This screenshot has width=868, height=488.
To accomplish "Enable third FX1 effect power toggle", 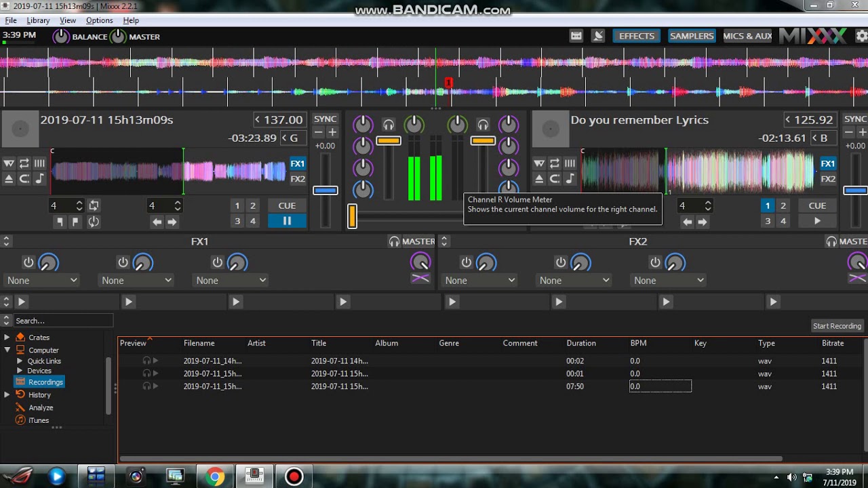I will [217, 262].
